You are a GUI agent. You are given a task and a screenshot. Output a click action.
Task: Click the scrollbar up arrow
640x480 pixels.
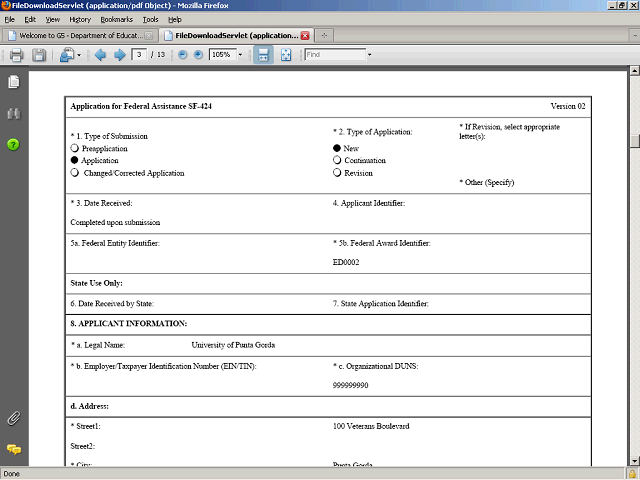[634, 71]
